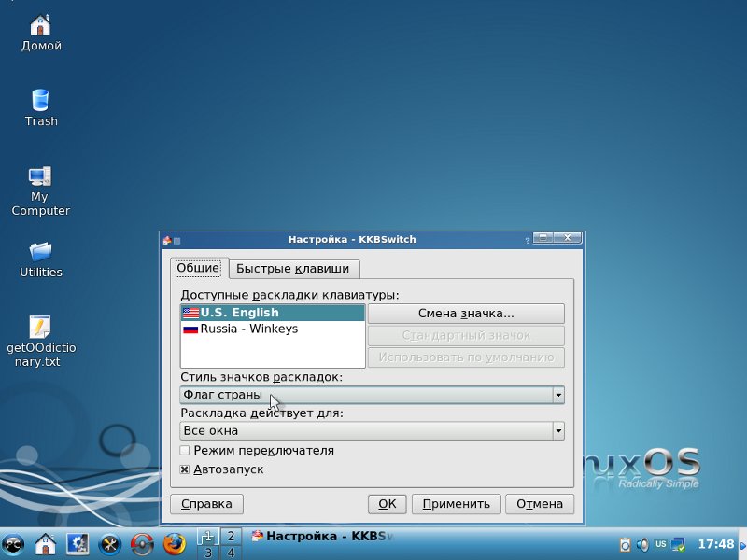Select the Общие tab

(x=198, y=269)
